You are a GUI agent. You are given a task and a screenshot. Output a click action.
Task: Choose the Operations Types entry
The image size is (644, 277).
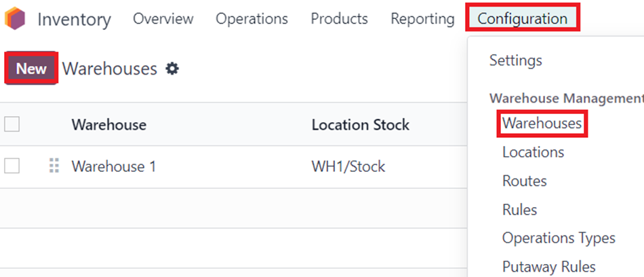pos(559,238)
